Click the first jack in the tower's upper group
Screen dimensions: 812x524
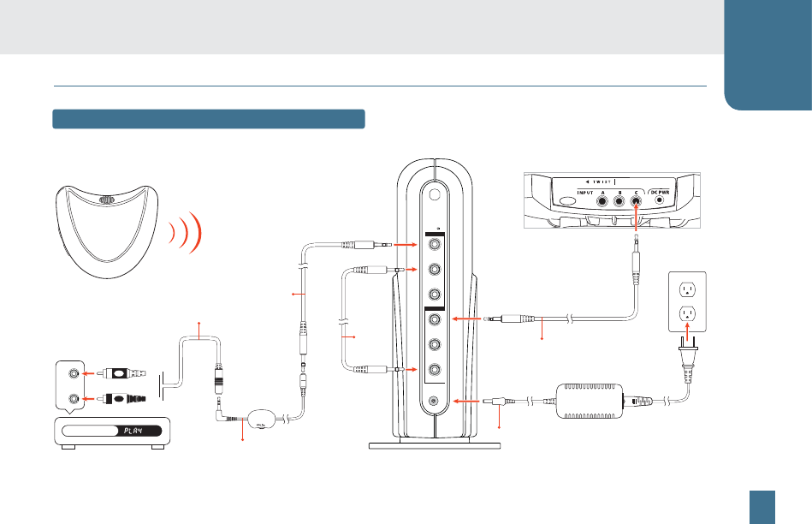[435, 244]
